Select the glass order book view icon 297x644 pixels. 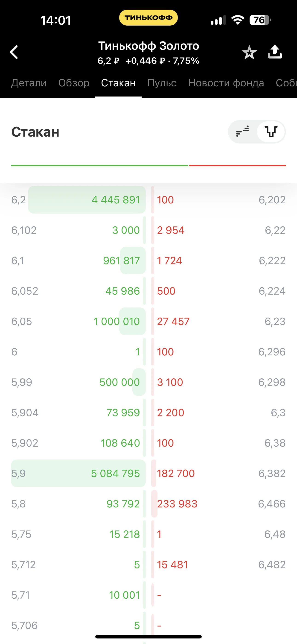(x=271, y=132)
